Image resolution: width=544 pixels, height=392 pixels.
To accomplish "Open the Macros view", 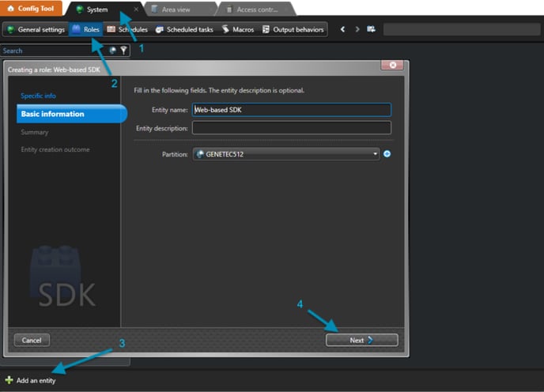I will [x=238, y=29].
